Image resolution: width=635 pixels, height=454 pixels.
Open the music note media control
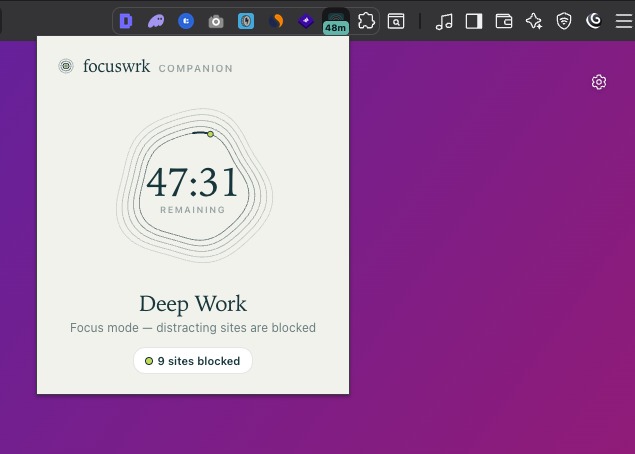pos(444,21)
